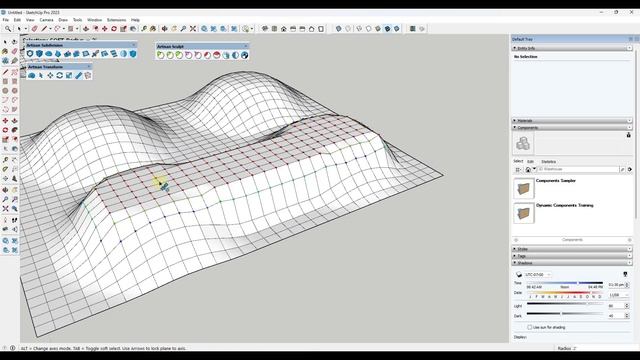Select vertex scale icon in Artisan Transform toolbar

pyautogui.click(x=69, y=75)
